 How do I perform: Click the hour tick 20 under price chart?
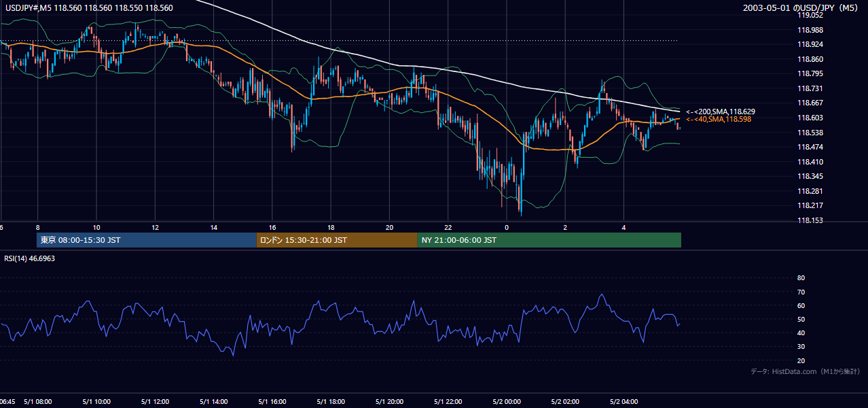389,228
